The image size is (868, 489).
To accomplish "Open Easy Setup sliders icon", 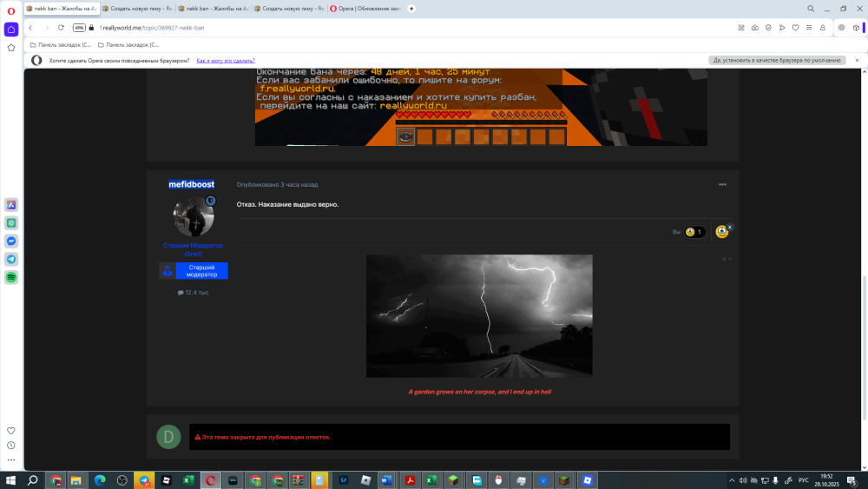I will 809,28.
